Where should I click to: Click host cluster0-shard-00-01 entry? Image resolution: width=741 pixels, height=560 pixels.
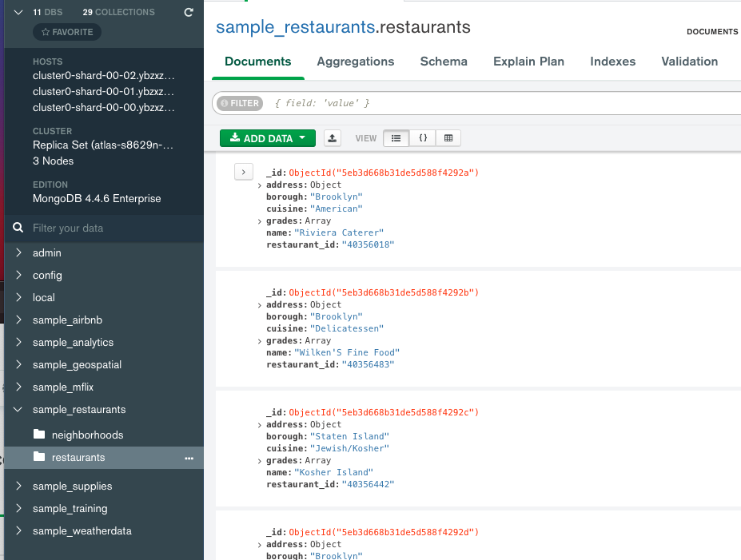[103, 92]
